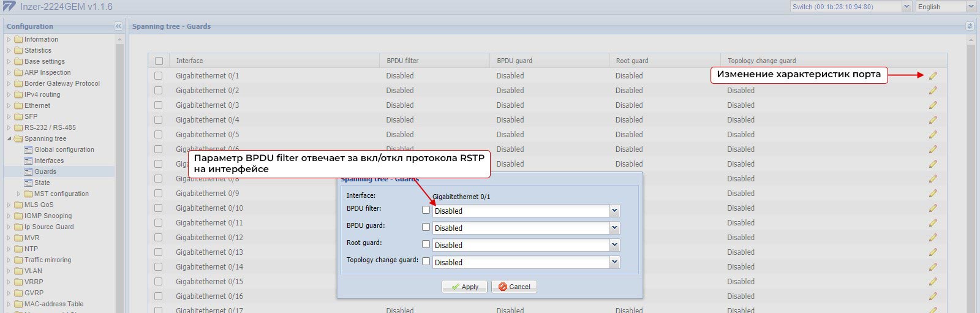The image size is (980, 313).
Task: Expand the MST configuration node
Action: click(x=18, y=194)
